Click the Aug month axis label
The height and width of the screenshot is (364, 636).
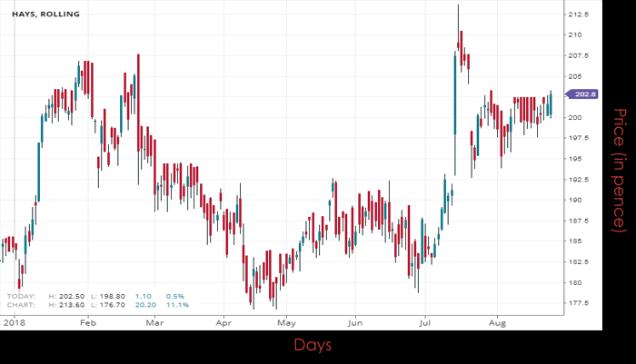pos(496,322)
